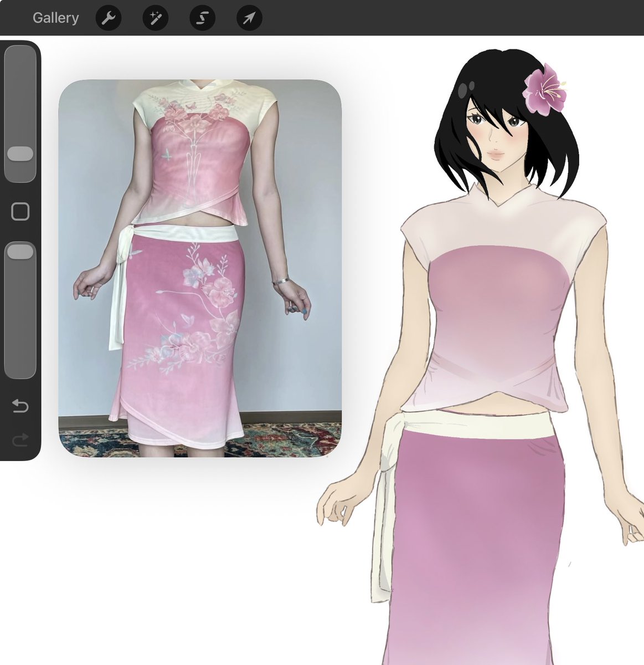The image size is (644, 665).
Task: Activate the Transform arrow tool
Action: click(249, 18)
